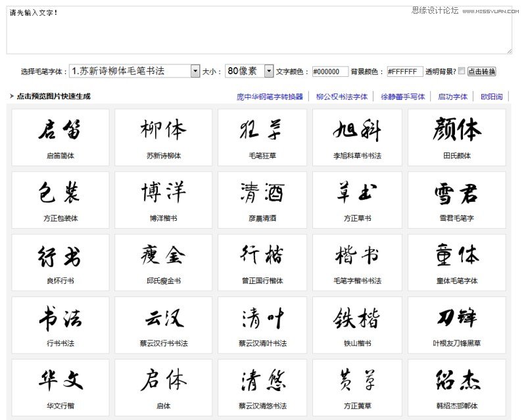The width and height of the screenshot is (526, 420).
Task: Open the brush font selection dropdown
Action: point(135,71)
